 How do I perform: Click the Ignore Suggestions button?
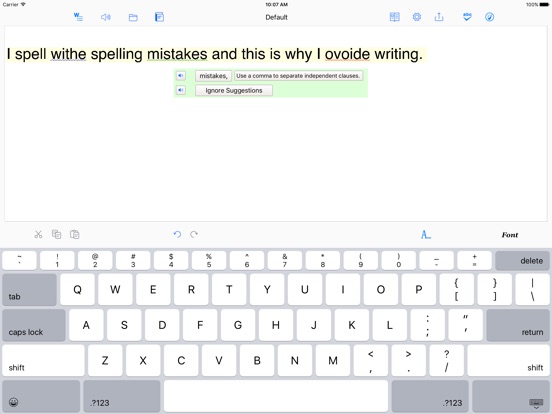tap(234, 90)
